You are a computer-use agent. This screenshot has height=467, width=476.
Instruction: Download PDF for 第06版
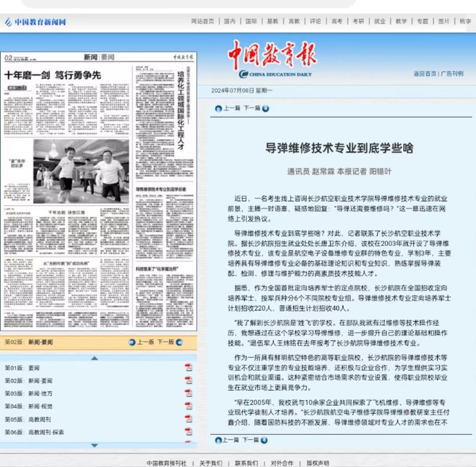click(189, 431)
